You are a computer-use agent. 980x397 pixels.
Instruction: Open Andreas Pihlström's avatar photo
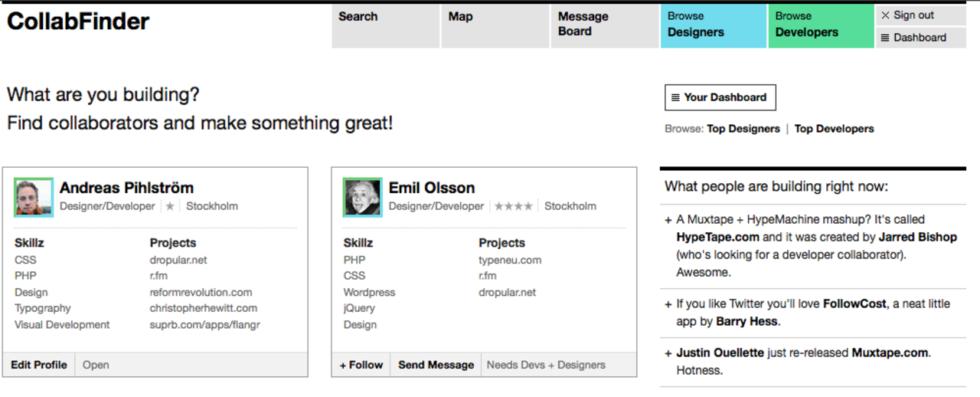point(34,197)
